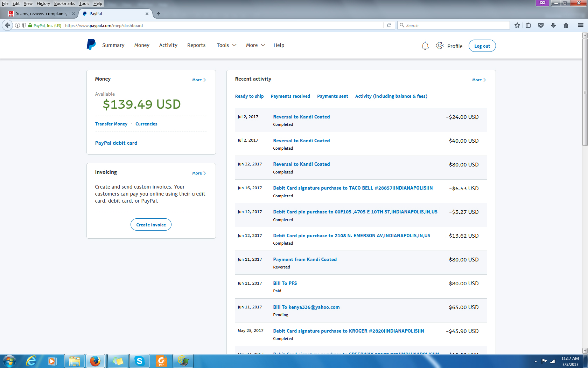Open the Help nav item in PayPal
This screenshot has width=588, height=368.
pyautogui.click(x=279, y=45)
